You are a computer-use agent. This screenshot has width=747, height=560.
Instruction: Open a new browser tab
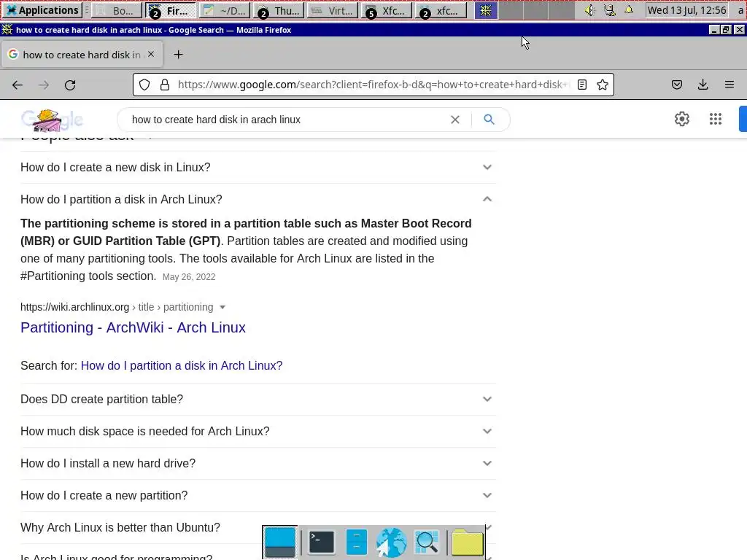178,54
